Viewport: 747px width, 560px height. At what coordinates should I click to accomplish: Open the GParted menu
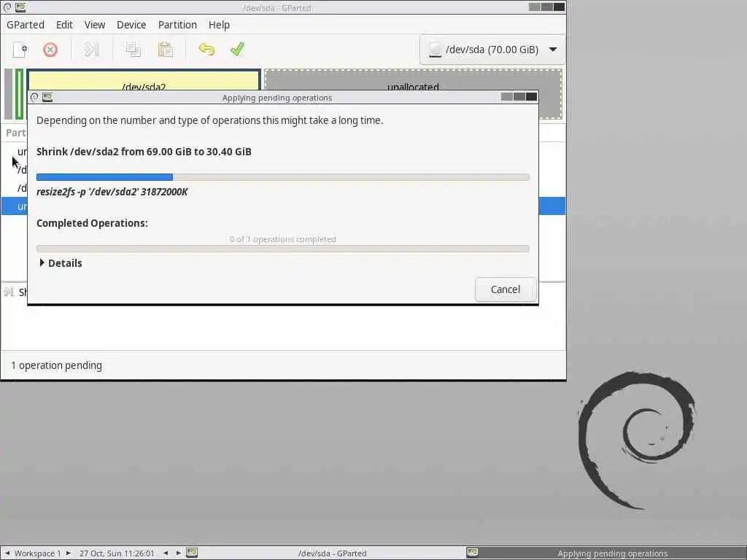coord(26,25)
